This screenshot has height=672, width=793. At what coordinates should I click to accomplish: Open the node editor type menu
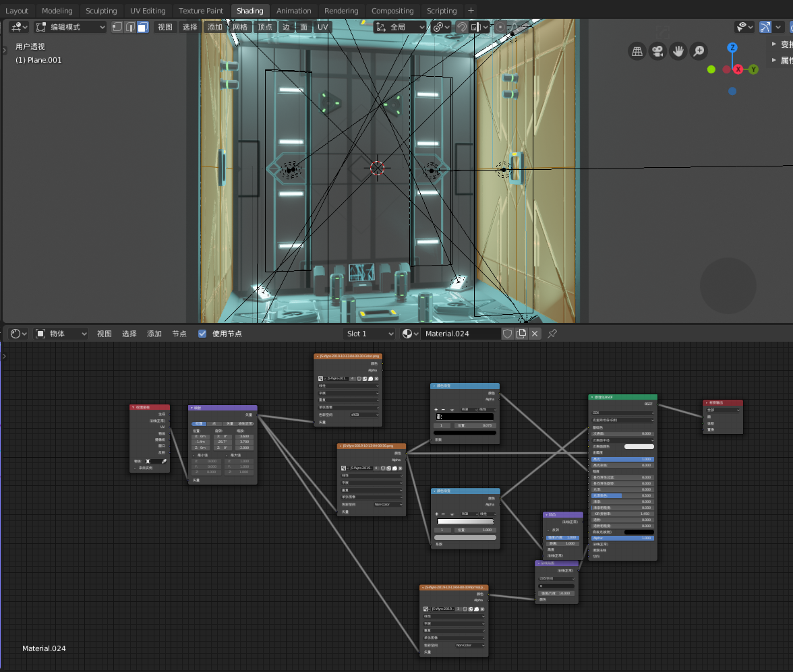tap(19, 334)
